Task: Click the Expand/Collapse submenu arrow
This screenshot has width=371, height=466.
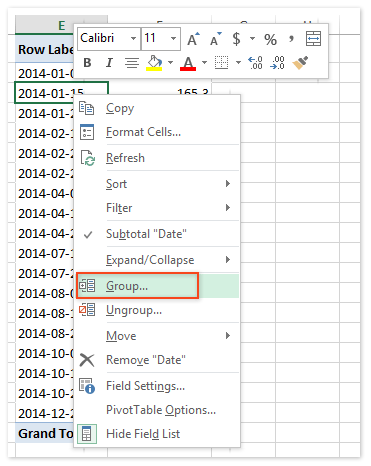Action: [x=228, y=259]
